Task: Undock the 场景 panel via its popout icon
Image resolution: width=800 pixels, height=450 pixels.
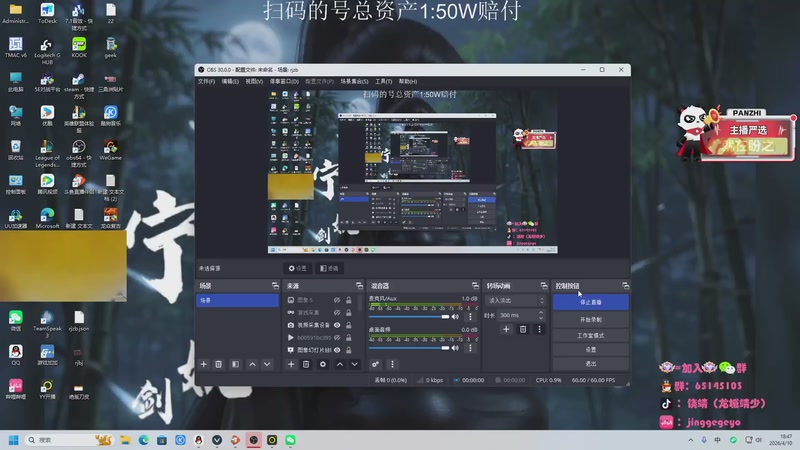Action: [275, 286]
